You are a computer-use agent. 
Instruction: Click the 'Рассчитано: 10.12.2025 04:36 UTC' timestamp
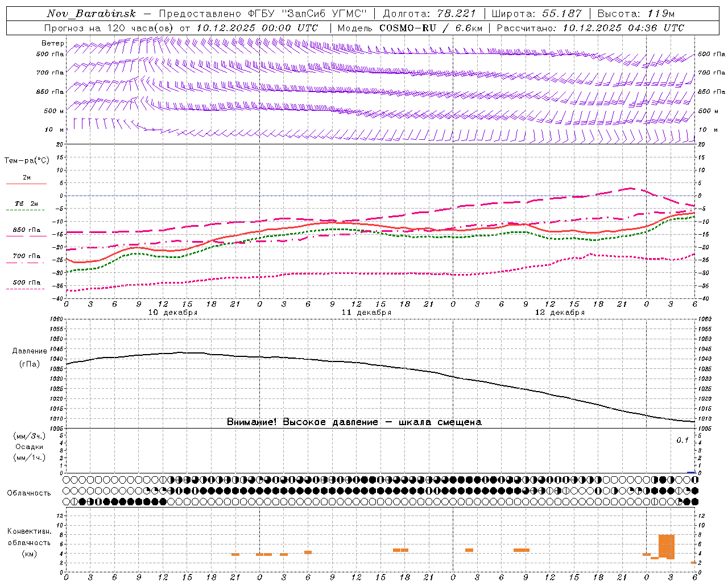[x=590, y=28]
